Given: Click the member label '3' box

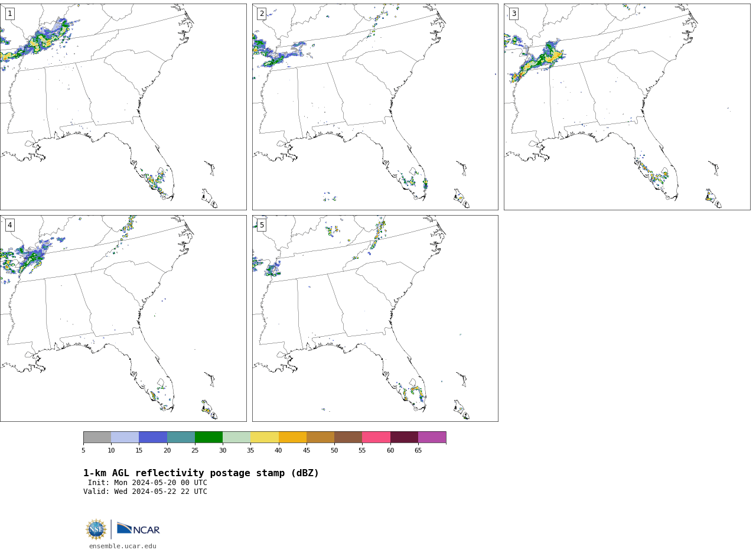Looking at the screenshot, I should coord(513,14).
